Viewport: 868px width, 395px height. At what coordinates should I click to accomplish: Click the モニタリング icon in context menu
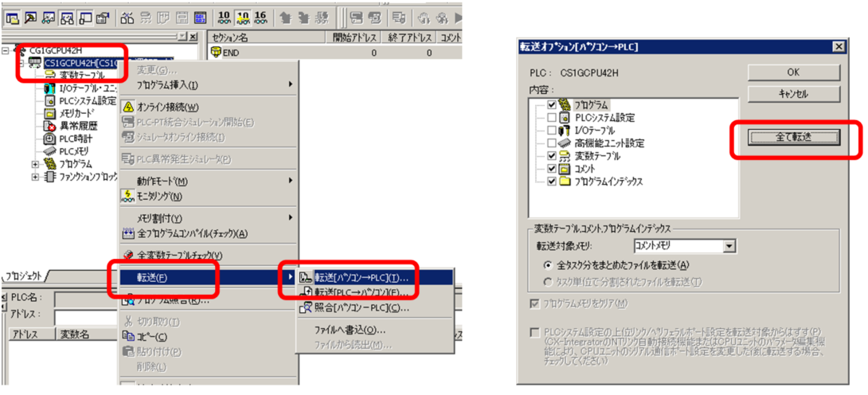(x=127, y=195)
